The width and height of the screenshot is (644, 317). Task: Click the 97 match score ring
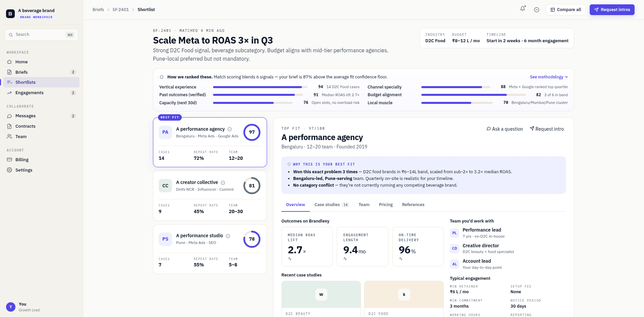(x=252, y=132)
